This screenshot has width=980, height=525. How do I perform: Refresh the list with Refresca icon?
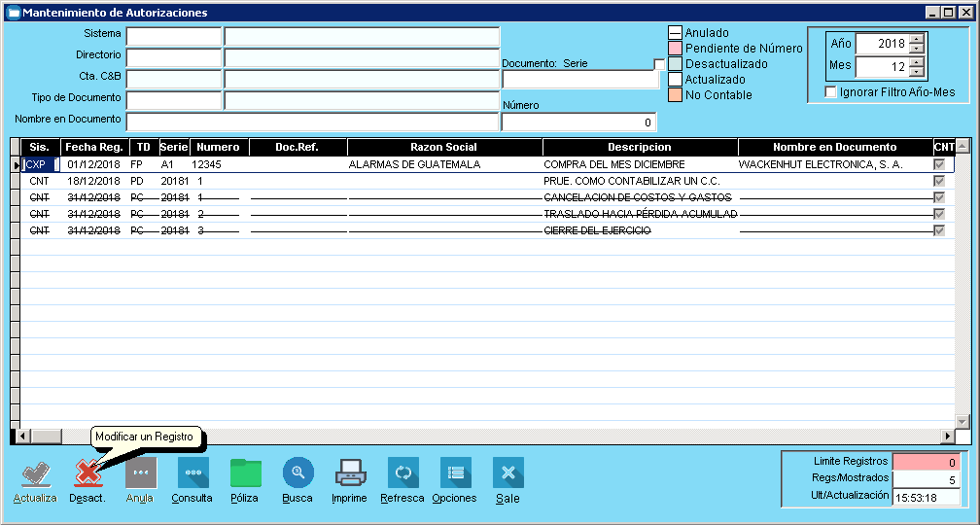[402, 473]
